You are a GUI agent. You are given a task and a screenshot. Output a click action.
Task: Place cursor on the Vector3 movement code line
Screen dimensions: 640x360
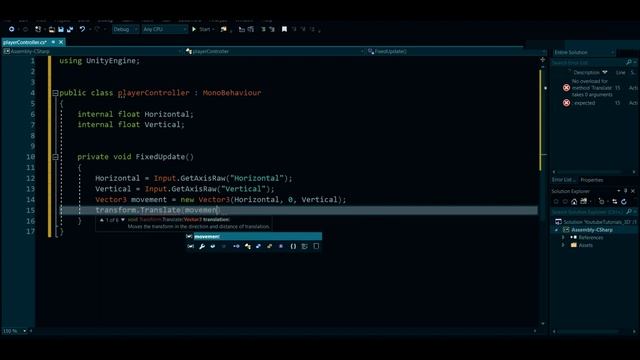coord(220,200)
